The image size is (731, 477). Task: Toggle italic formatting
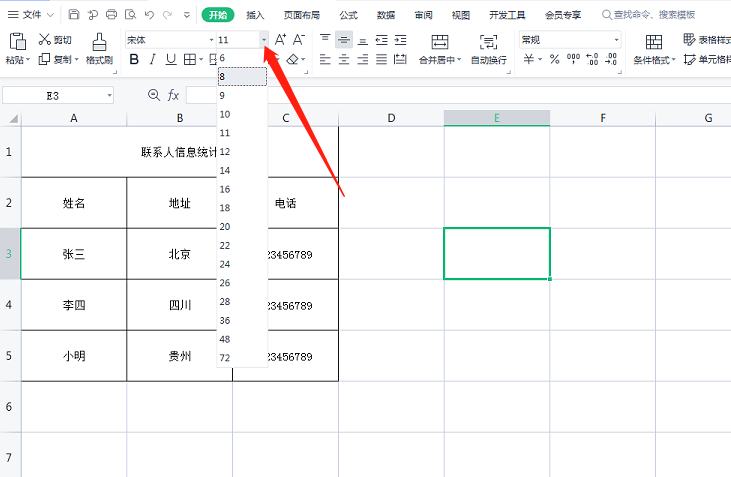point(152,59)
